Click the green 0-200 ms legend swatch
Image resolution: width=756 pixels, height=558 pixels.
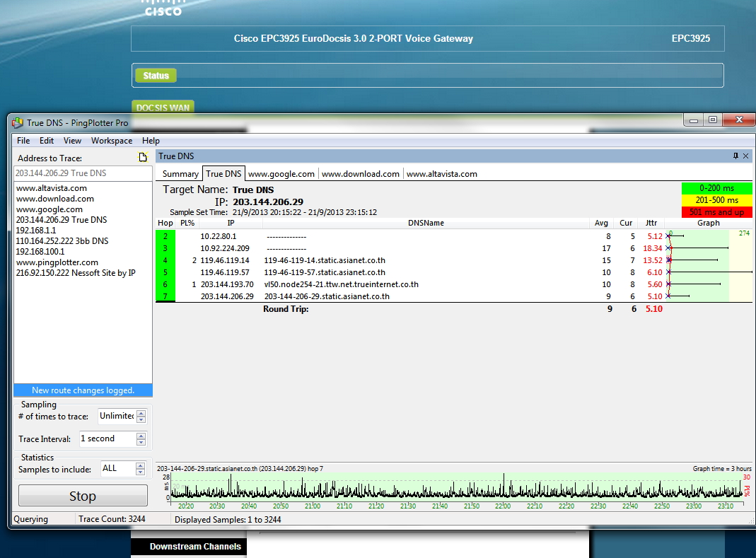(x=716, y=188)
